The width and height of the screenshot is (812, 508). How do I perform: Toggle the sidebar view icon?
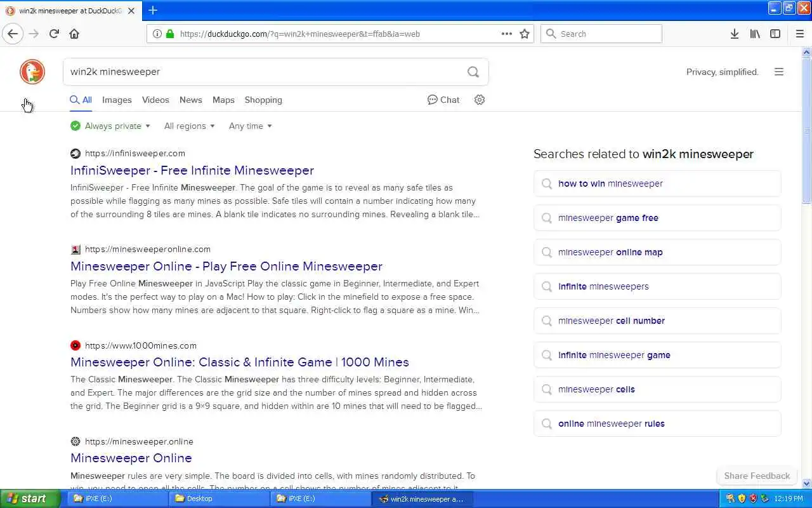775,34
